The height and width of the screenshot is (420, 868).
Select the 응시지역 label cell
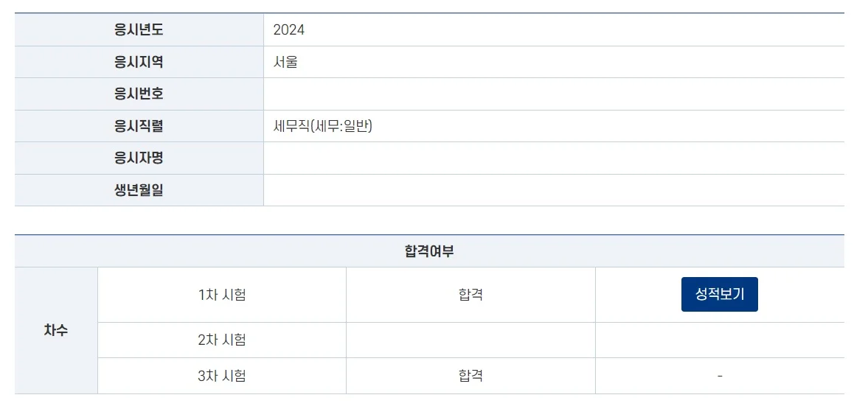pyautogui.click(x=139, y=62)
